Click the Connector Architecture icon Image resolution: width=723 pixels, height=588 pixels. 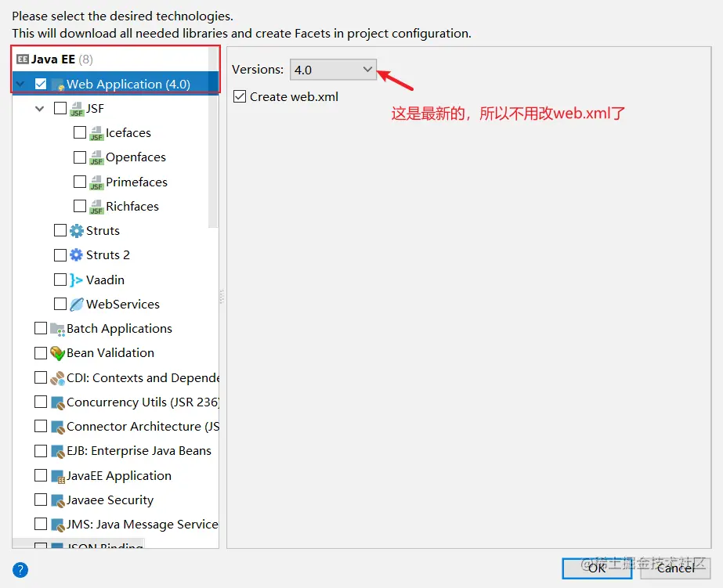tap(57, 427)
